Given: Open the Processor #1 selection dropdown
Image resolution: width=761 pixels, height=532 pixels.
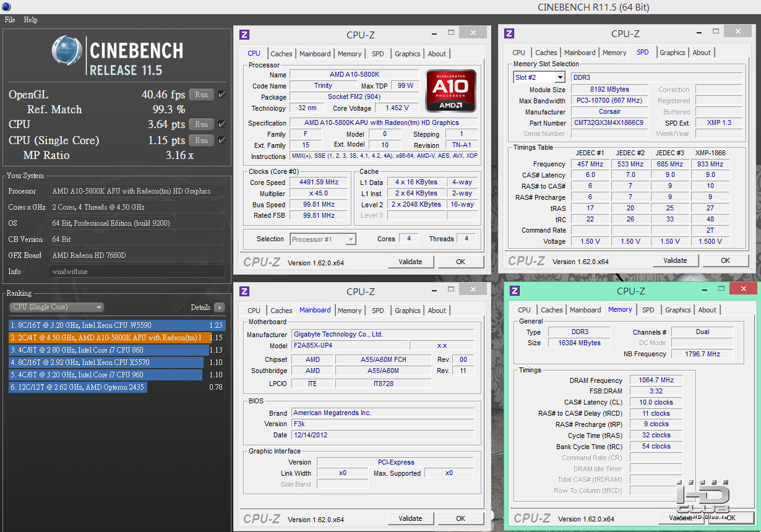Looking at the screenshot, I should click(x=323, y=239).
